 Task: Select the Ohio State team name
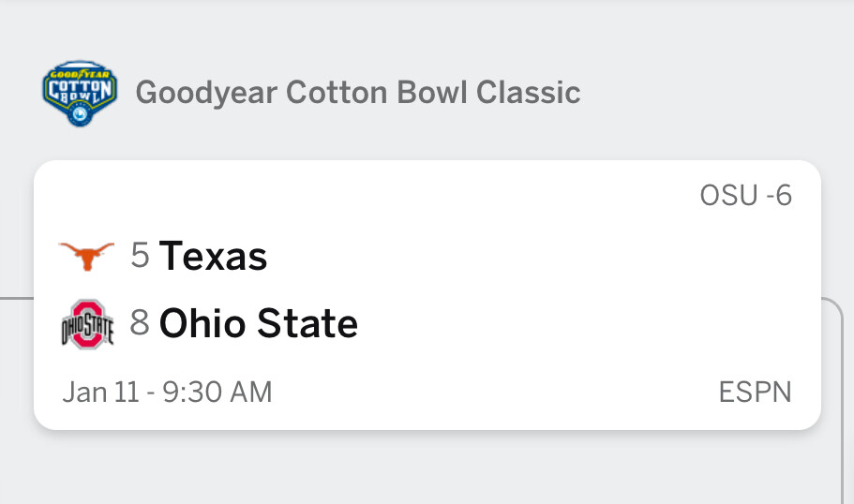point(258,324)
